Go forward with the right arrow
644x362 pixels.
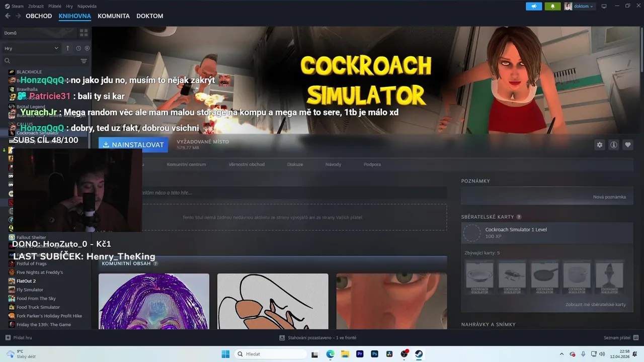click(18, 16)
